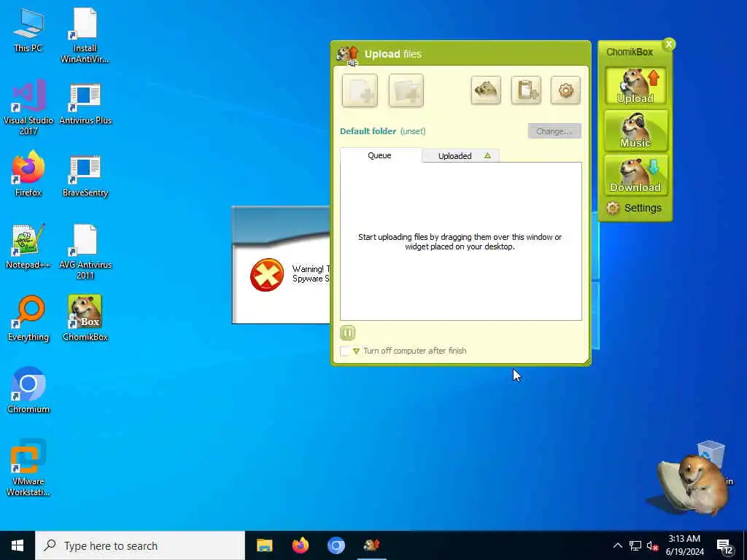
Task: Select the BraveSentry desktop shortcut
Action: pos(85,175)
